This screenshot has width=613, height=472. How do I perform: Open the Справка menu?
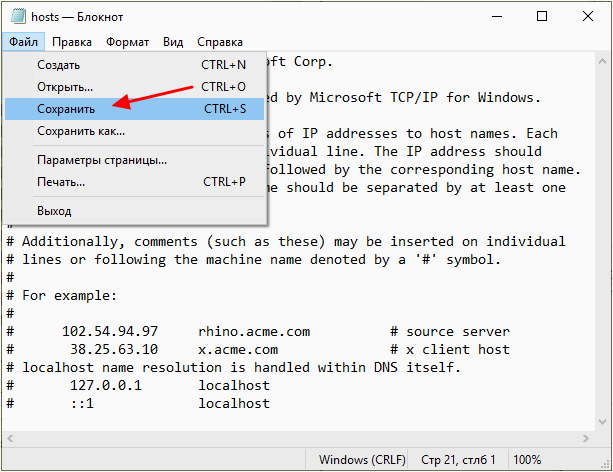(220, 42)
